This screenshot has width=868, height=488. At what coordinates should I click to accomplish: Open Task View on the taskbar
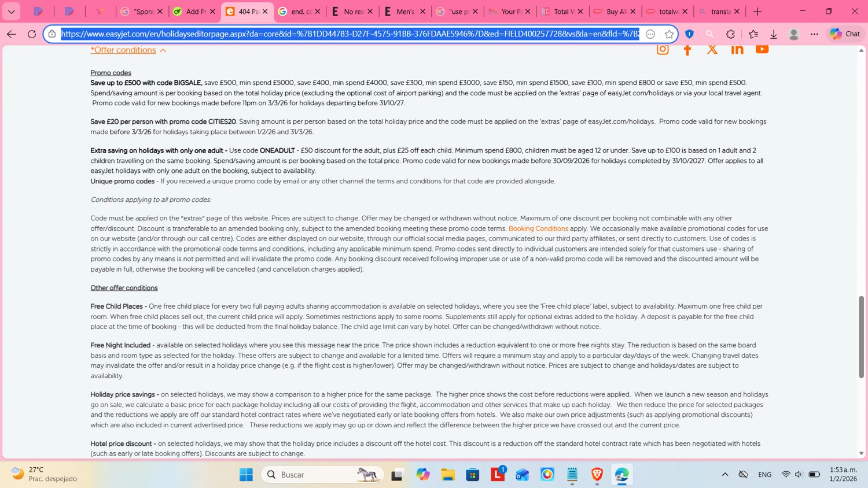[x=397, y=475]
